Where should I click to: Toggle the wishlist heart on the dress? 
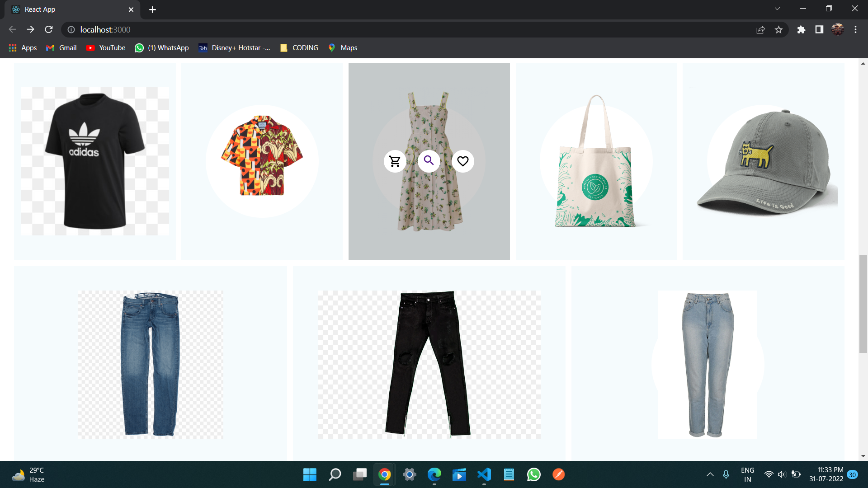[462, 161]
